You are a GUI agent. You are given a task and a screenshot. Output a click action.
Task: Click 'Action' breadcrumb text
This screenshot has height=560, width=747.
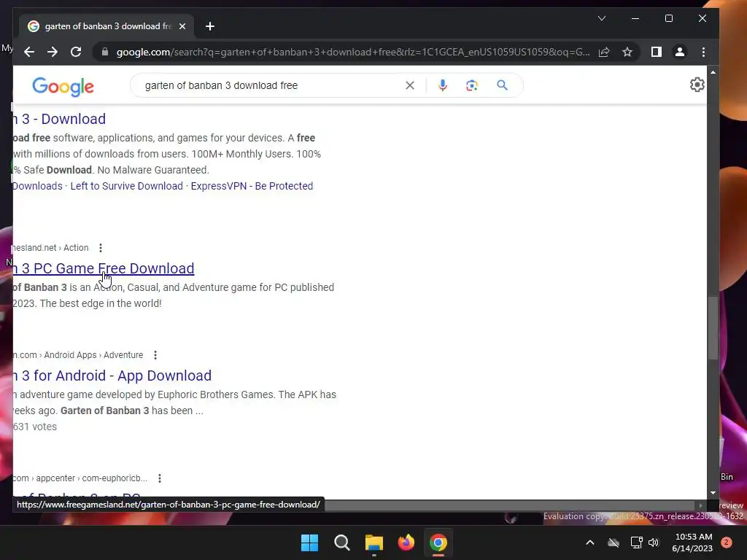point(76,248)
